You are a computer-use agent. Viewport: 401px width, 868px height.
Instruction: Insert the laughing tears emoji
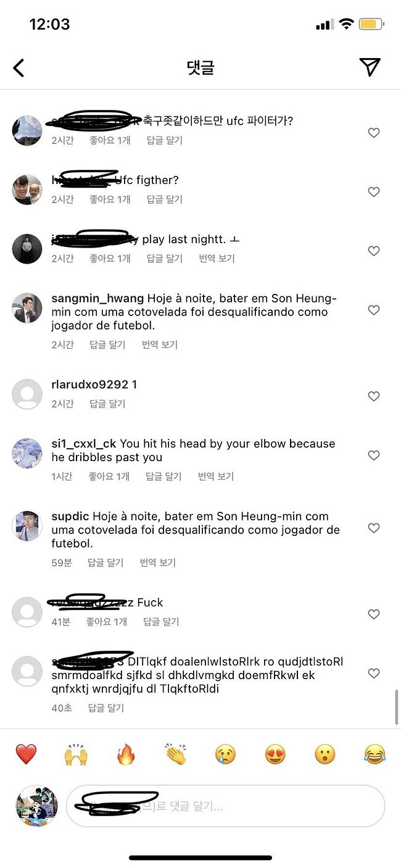coord(374,754)
